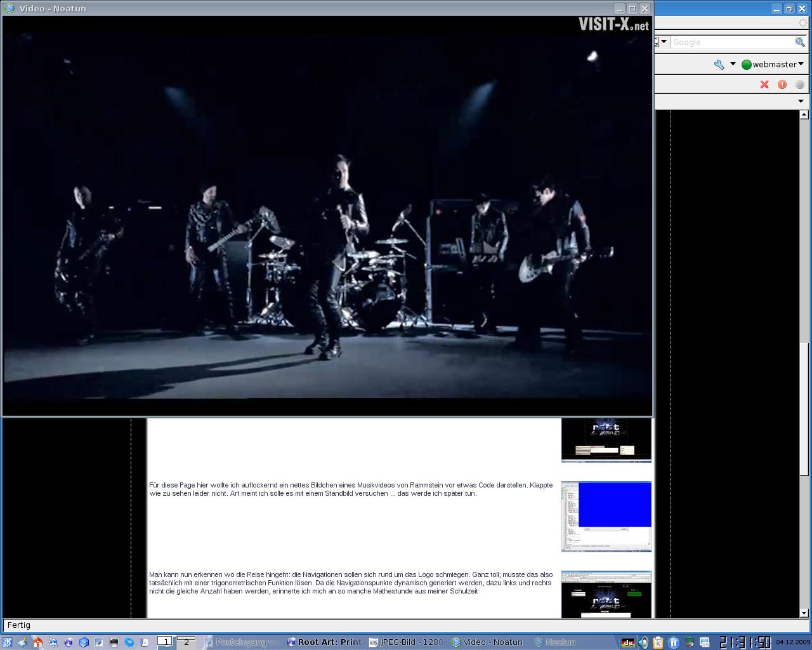
Task: Click the blue pause tray icon
Action: (x=674, y=642)
